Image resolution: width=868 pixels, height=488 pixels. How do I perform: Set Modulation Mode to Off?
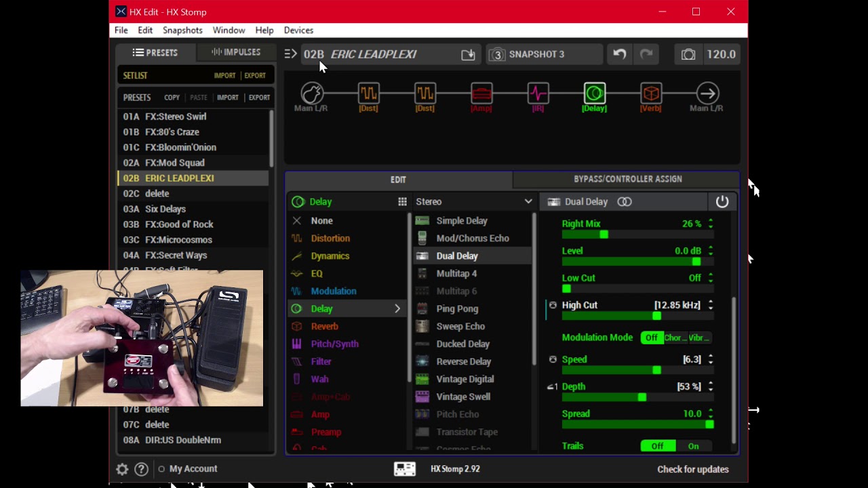click(x=652, y=338)
